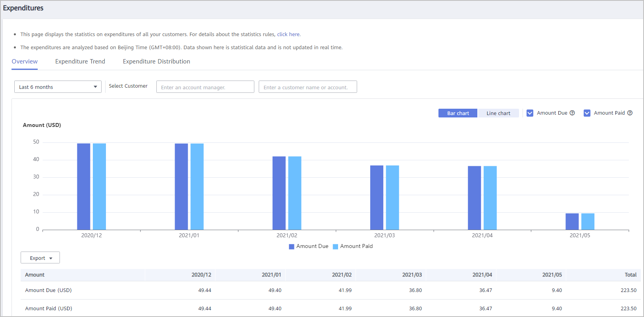Uncheck the Amount Due checkbox

530,113
